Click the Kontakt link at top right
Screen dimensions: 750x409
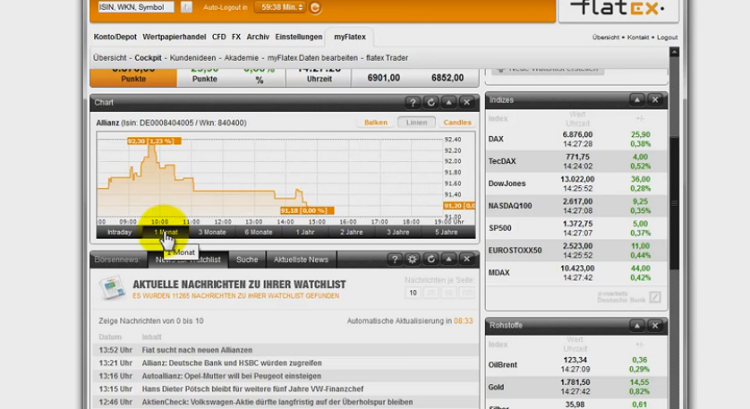(x=638, y=37)
